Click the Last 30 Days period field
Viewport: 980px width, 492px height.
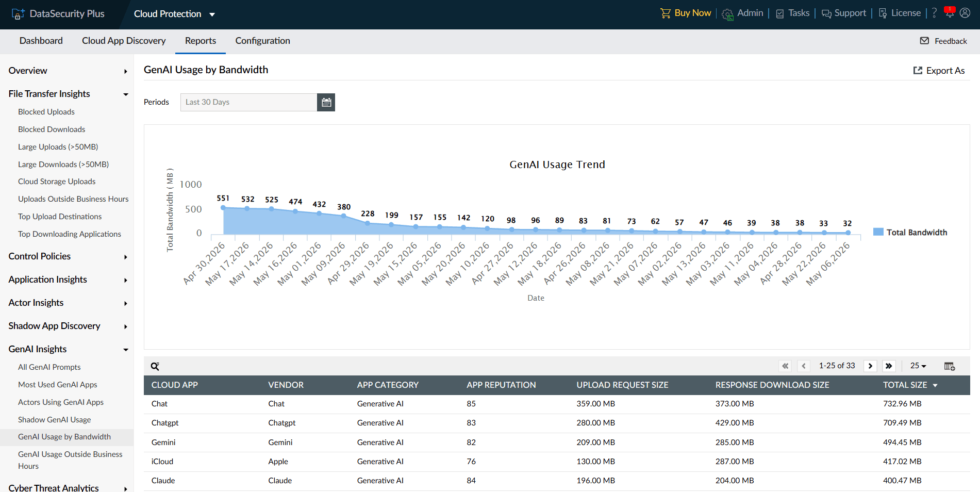(x=248, y=102)
